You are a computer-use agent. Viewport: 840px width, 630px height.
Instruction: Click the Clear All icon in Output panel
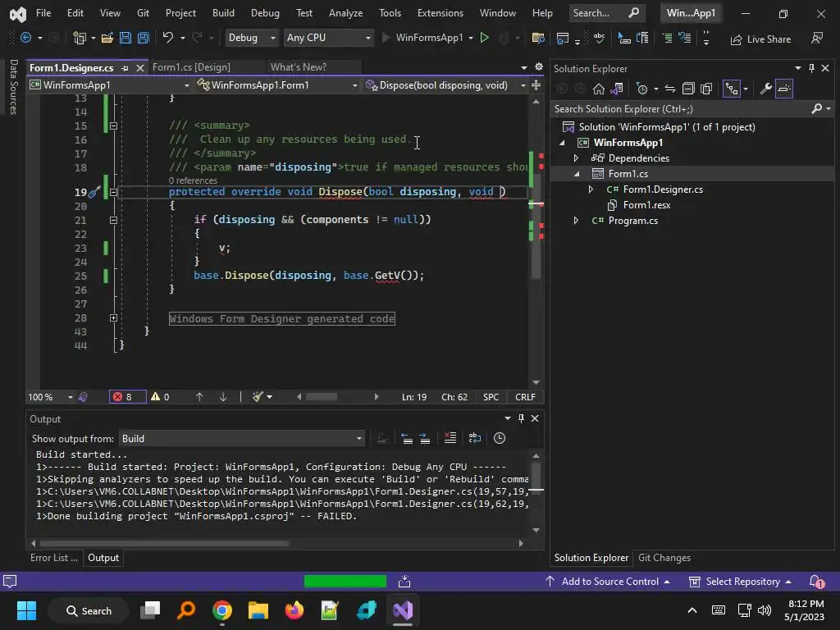(450, 438)
